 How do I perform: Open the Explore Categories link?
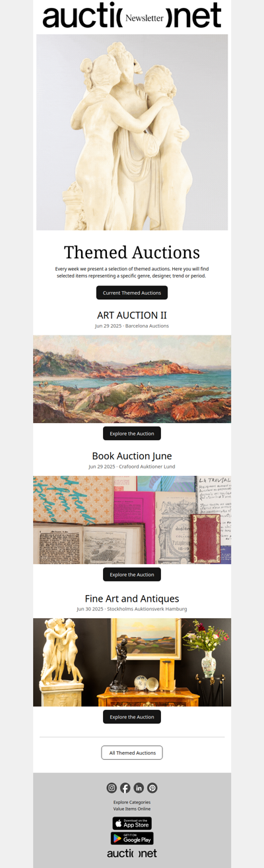pyautogui.click(x=132, y=802)
